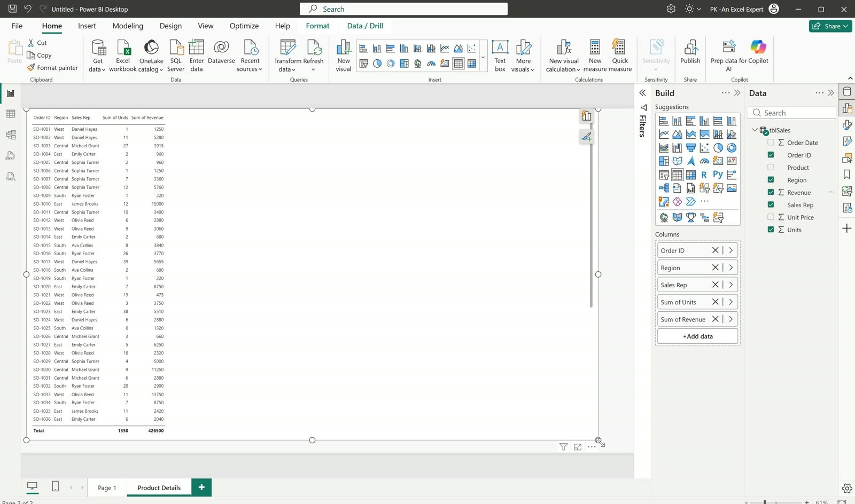Click the Data pane Search field
Image resolution: width=855 pixels, height=504 pixels.
point(792,113)
